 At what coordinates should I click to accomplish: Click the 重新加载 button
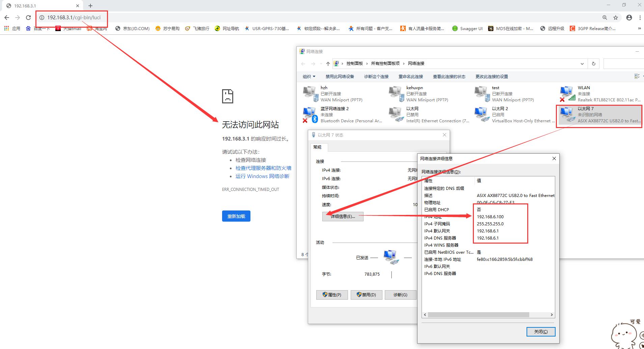(236, 216)
